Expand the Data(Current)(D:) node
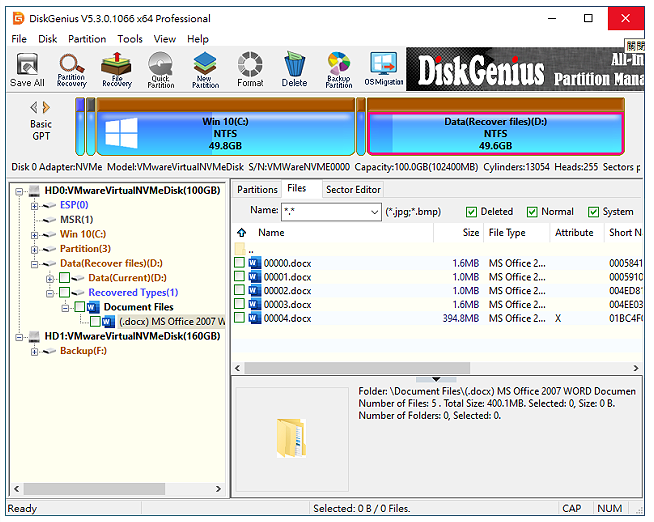This screenshot has height=522, width=654. click(x=50, y=279)
